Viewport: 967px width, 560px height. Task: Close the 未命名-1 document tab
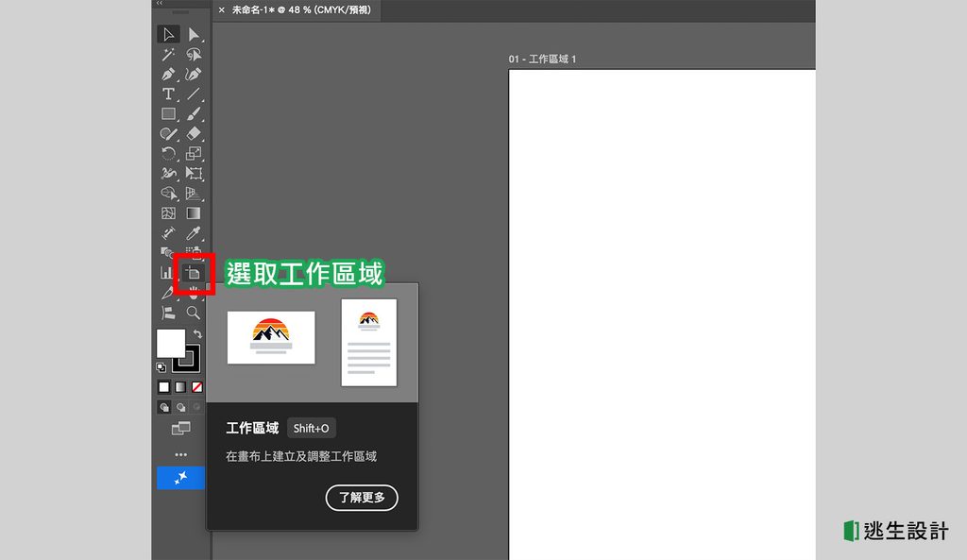pos(221,9)
